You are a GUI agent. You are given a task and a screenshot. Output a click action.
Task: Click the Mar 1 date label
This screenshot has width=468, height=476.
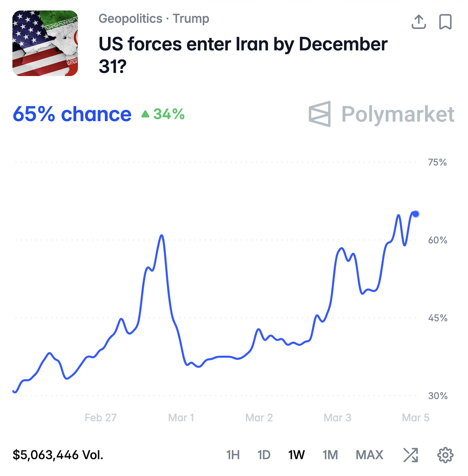(x=181, y=418)
